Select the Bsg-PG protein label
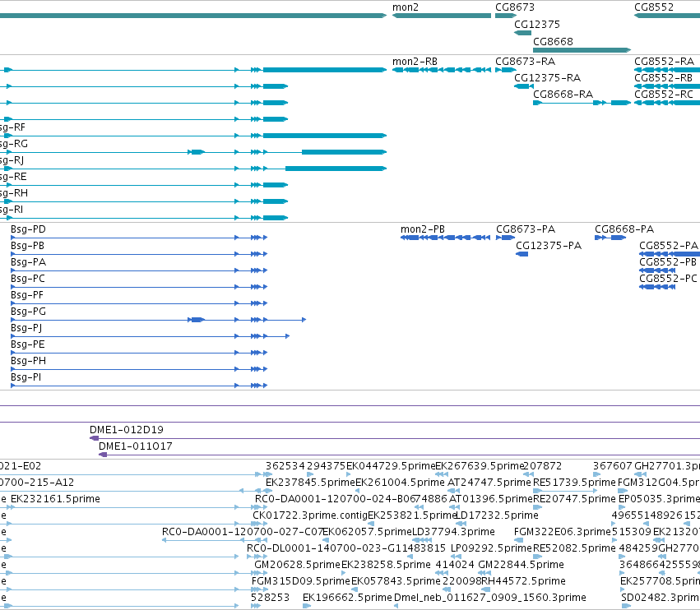The width and height of the screenshot is (700, 610). (x=28, y=312)
